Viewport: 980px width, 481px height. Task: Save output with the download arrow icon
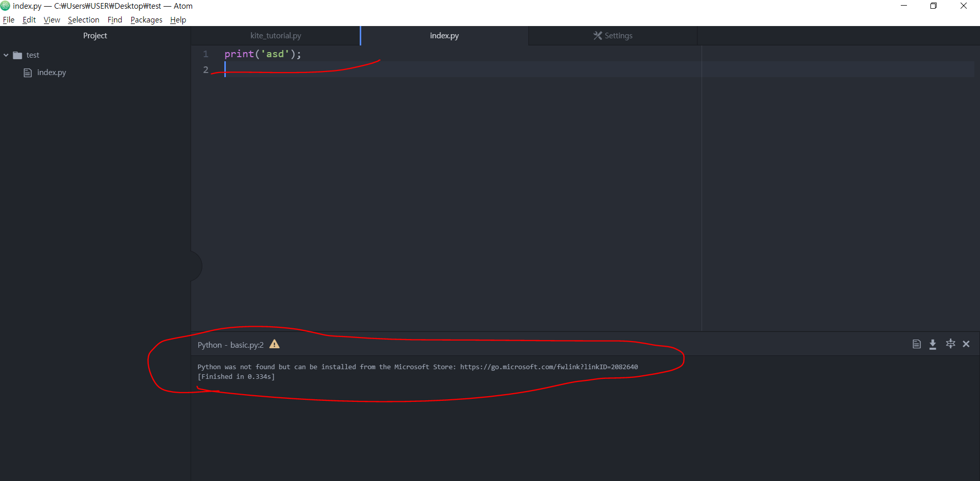[x=932, y=344]
